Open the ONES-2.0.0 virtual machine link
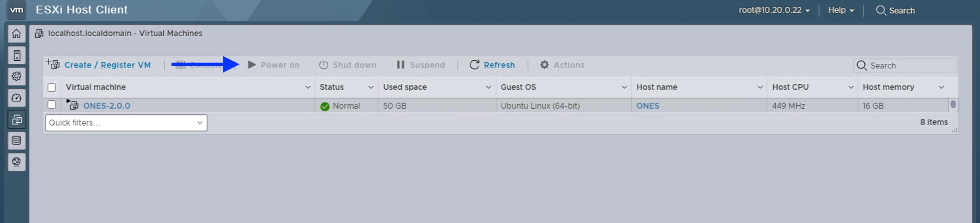 pos(106,106)
